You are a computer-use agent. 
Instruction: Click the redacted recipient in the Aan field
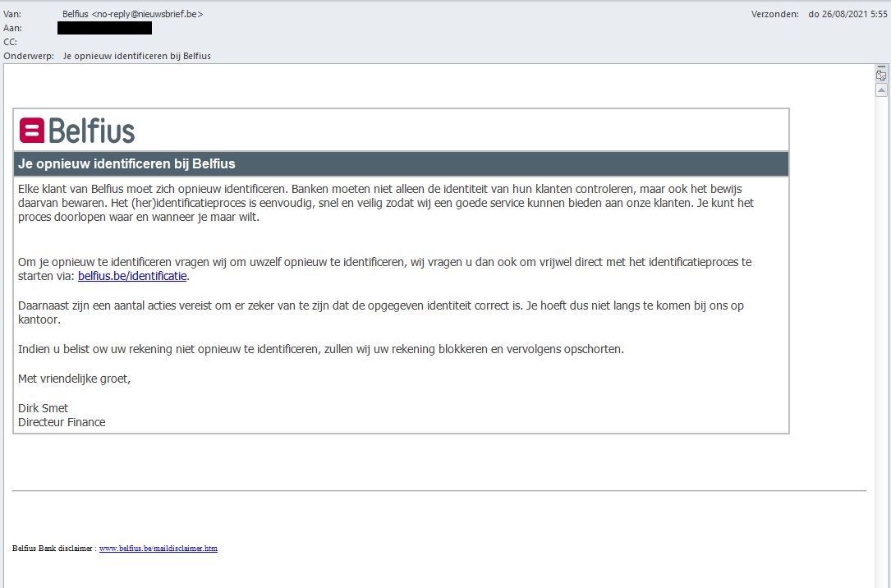pyautogui.click(x=103, y=27)
